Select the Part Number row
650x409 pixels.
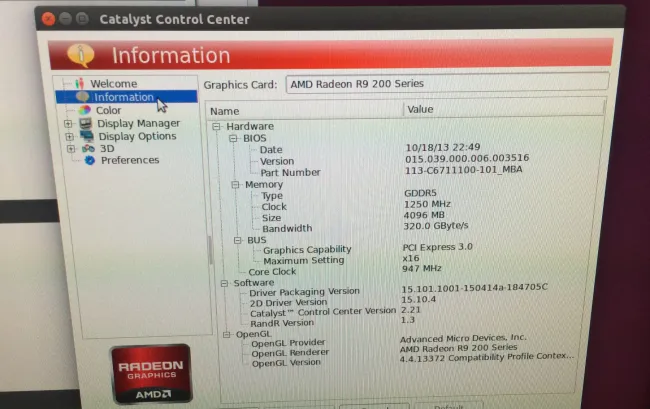(290, 172)
